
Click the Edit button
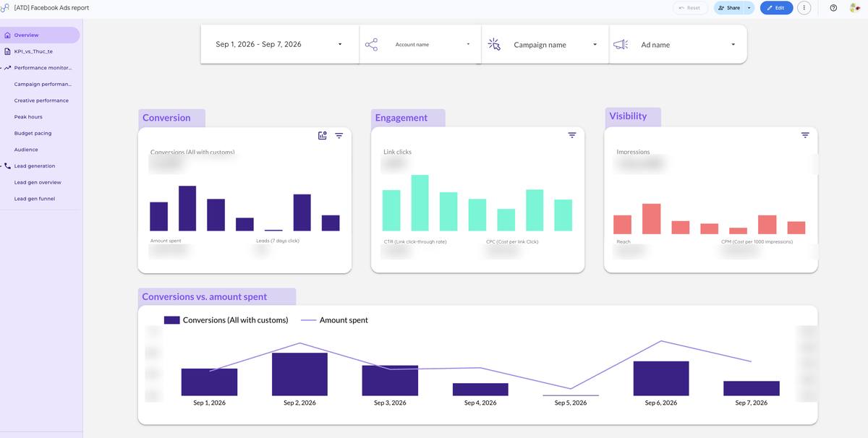pyautogui.click(x=776, y=8)
